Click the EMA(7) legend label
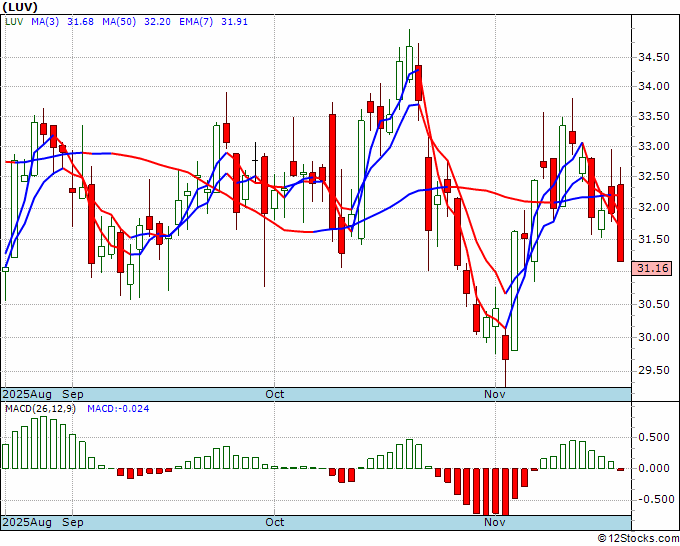Screen dimensions: 680x546 click(196, 22)
